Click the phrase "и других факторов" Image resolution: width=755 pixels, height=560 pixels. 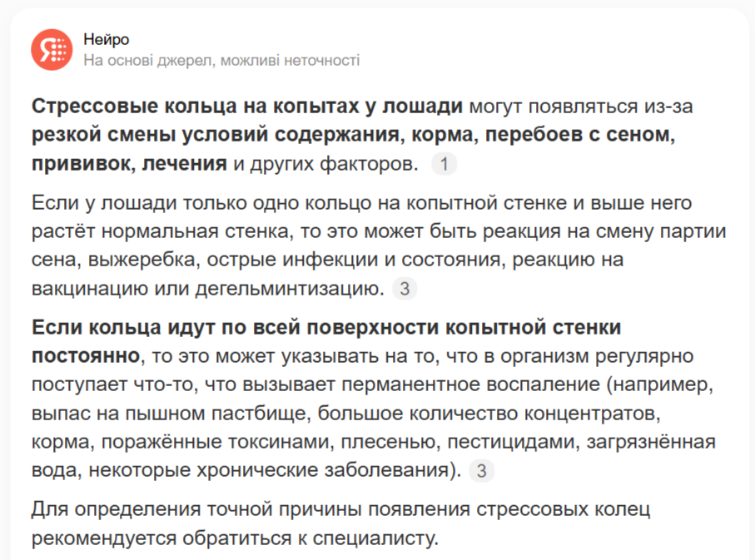point(326,164)
